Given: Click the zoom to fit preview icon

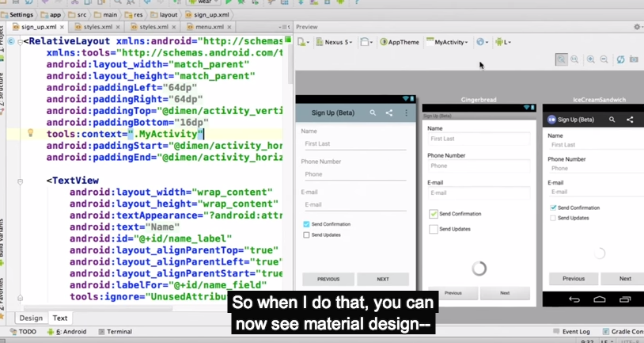Looking at the screenshot, I should (561, 59).
